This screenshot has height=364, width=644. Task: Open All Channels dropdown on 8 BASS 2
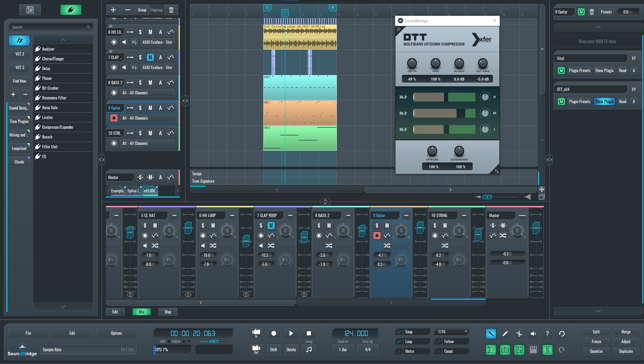pyautogui.click(x=147, y=93)
